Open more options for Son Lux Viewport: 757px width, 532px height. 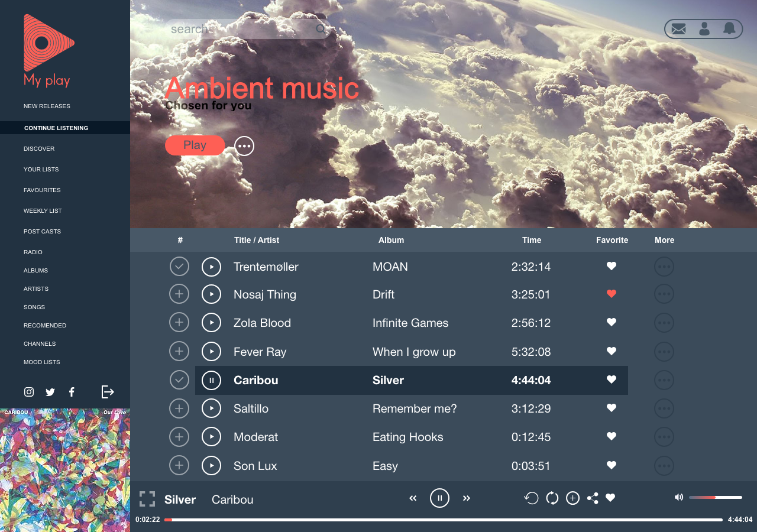pyautogui.click(x=664, y=466)
